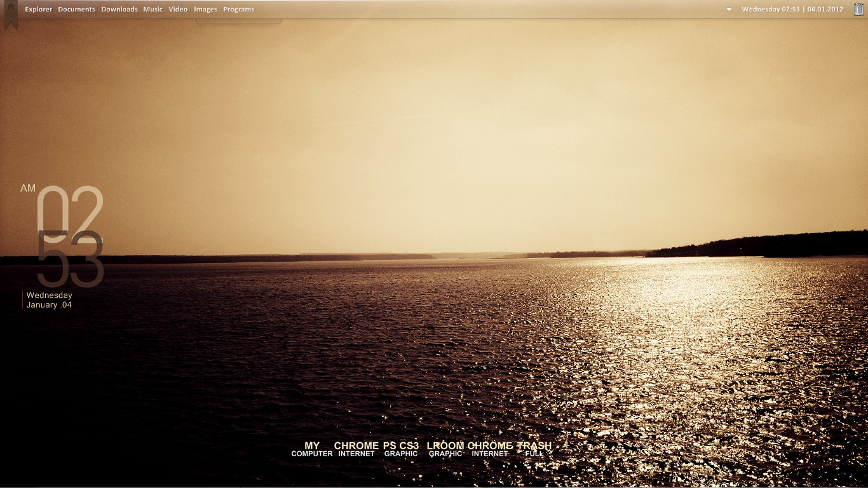Click the AM label on the clock widget

(28, 189)
